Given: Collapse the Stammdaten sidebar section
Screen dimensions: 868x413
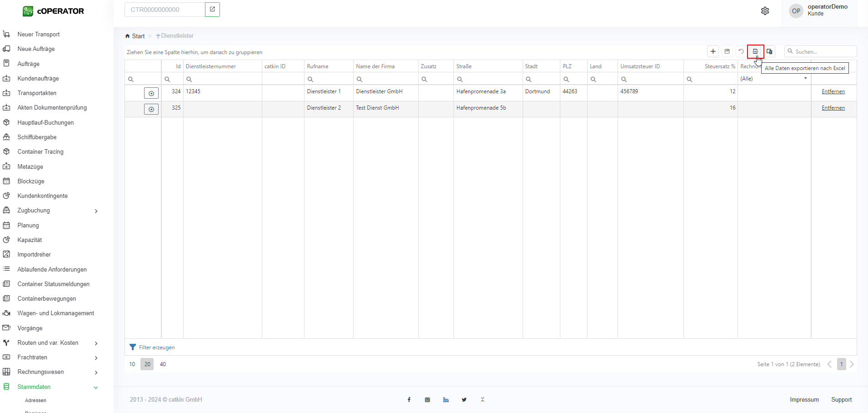Looking at the screenshot, I should [x=95, y=387].
